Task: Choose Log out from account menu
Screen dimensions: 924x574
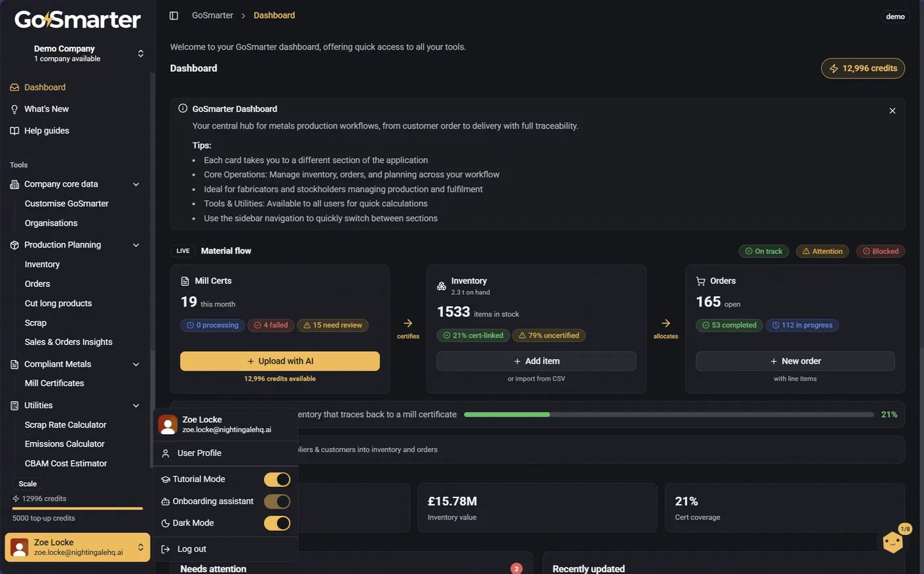Action: point(225,549)
